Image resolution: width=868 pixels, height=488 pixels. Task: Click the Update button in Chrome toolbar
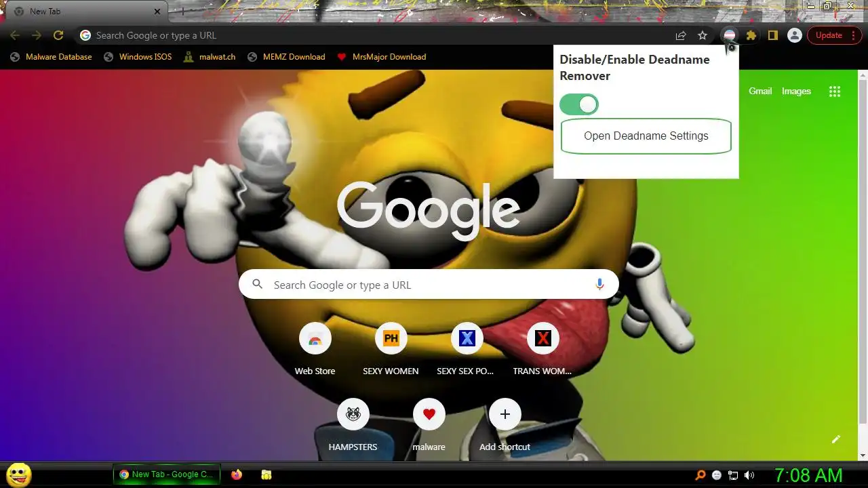point(833,35)
